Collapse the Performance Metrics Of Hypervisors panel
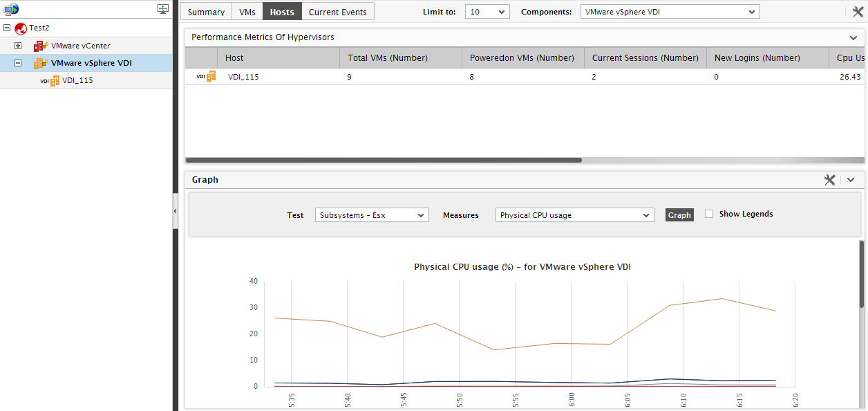Screen dimensions: 868x411 pyautogui.click(x=853, y=37)
